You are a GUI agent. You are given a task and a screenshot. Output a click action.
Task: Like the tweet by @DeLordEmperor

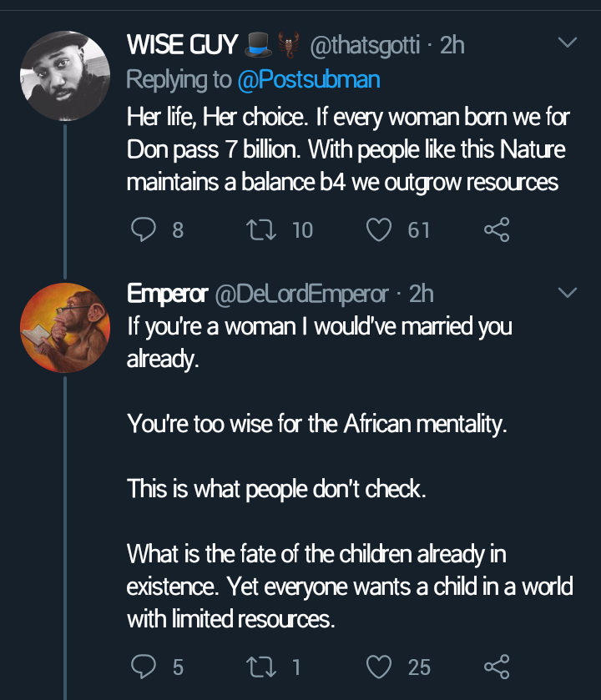[380, 666]
